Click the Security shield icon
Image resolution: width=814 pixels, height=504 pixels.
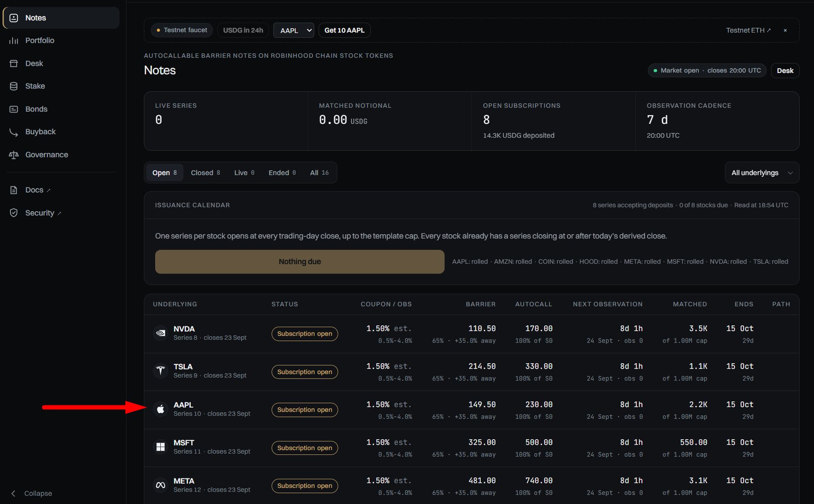tap(14, 212)
